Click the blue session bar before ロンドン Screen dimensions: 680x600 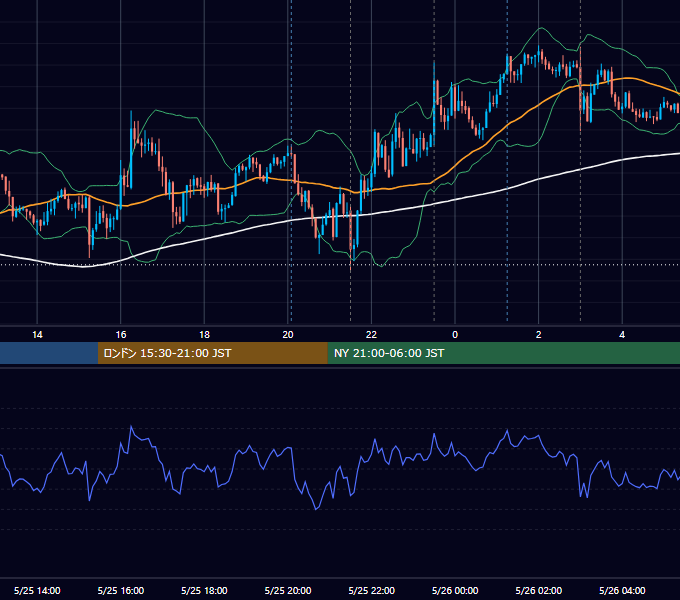49,353
